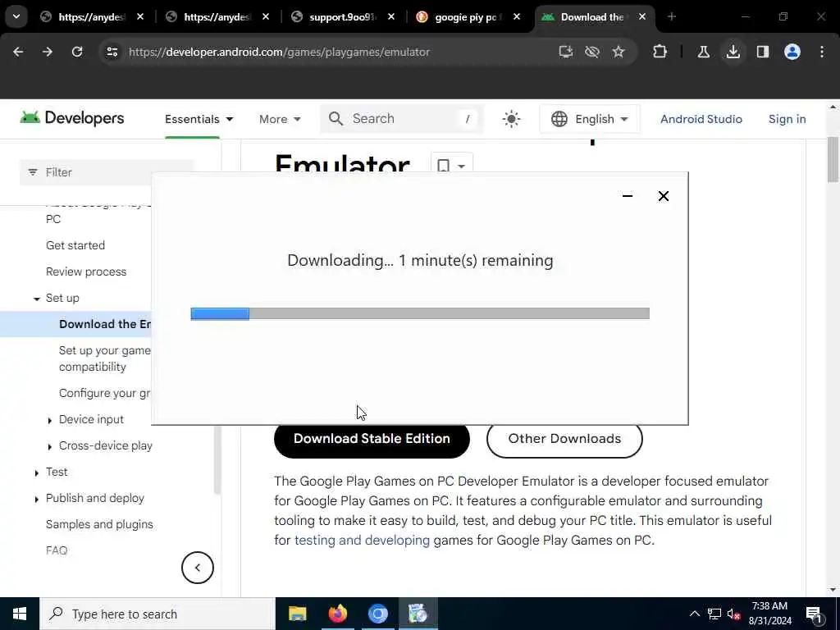Open Firefox from the taskbar
This screenshot has height=630, width=840.
(337, 614)
